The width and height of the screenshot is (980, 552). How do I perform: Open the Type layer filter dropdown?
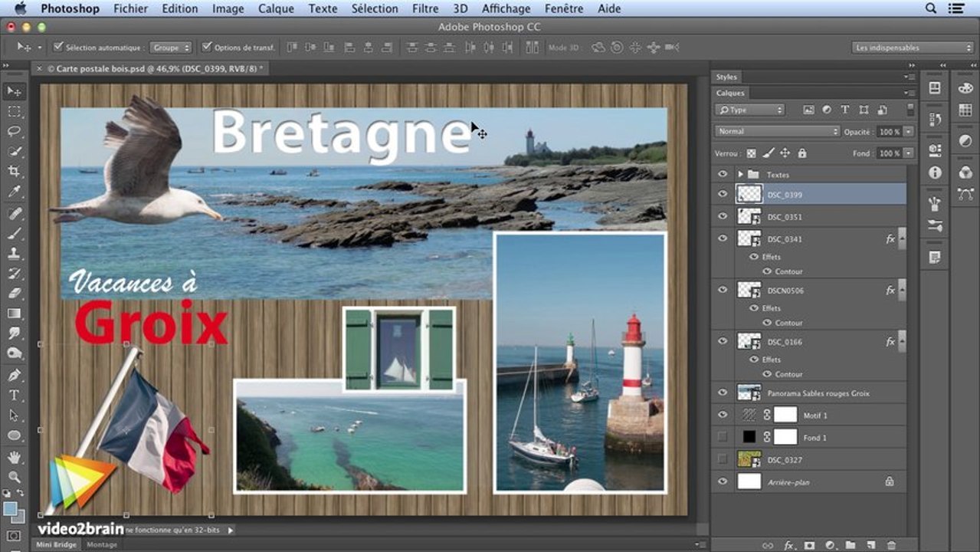point(750,110)
